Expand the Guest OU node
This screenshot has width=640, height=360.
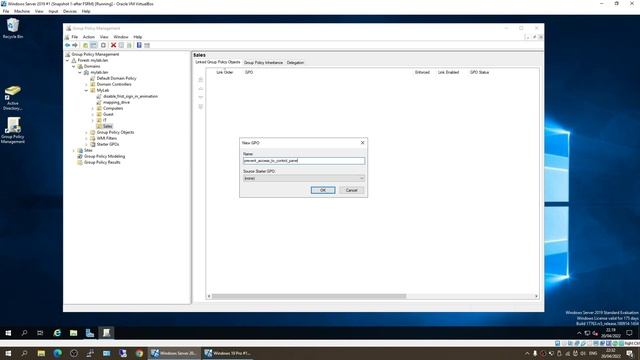click(93, 114)
